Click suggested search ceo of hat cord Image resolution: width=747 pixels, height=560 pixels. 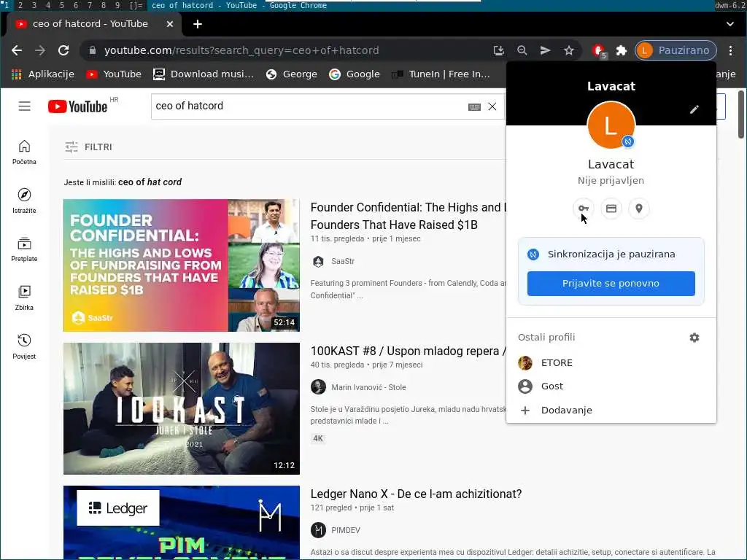coord(150,182)
